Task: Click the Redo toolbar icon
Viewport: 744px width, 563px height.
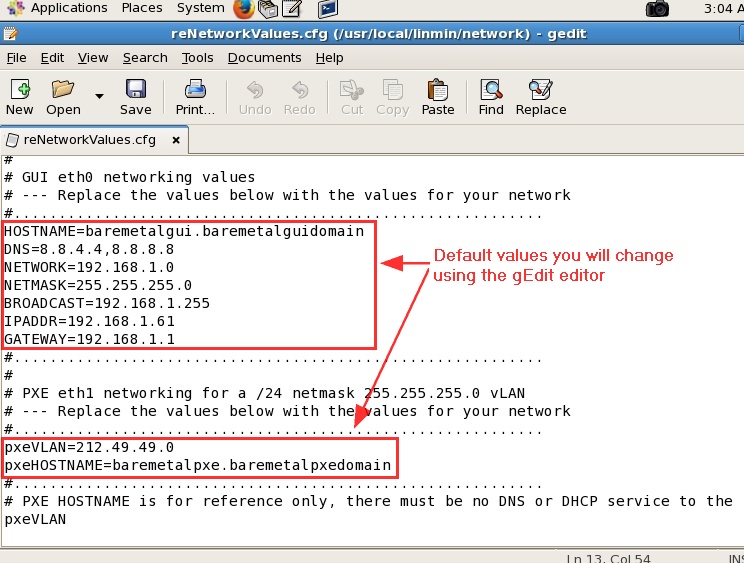Action: pos(299,97)
